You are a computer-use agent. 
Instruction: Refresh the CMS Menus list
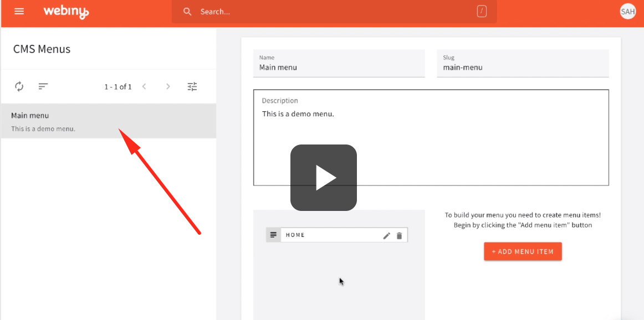[x=19, y=86]
